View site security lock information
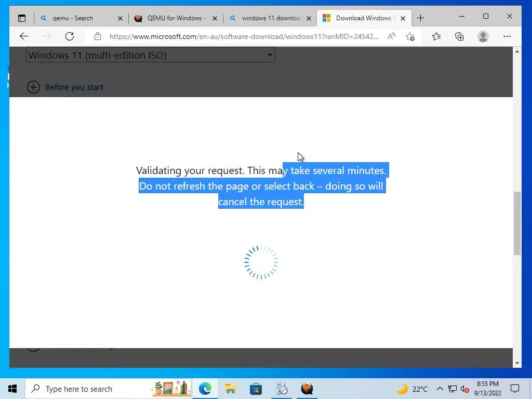This screenshot has height=399, width=532. coord(98,36)
